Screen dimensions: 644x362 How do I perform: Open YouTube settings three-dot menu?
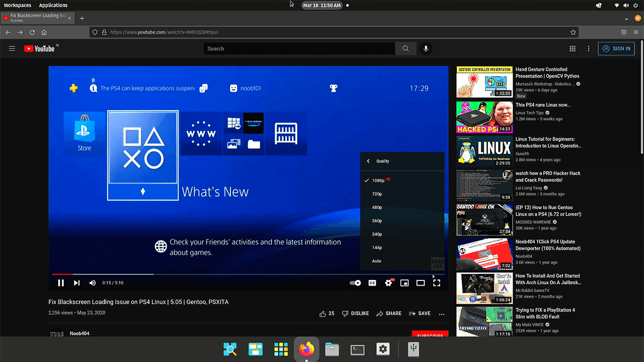[x=589, y=49]
